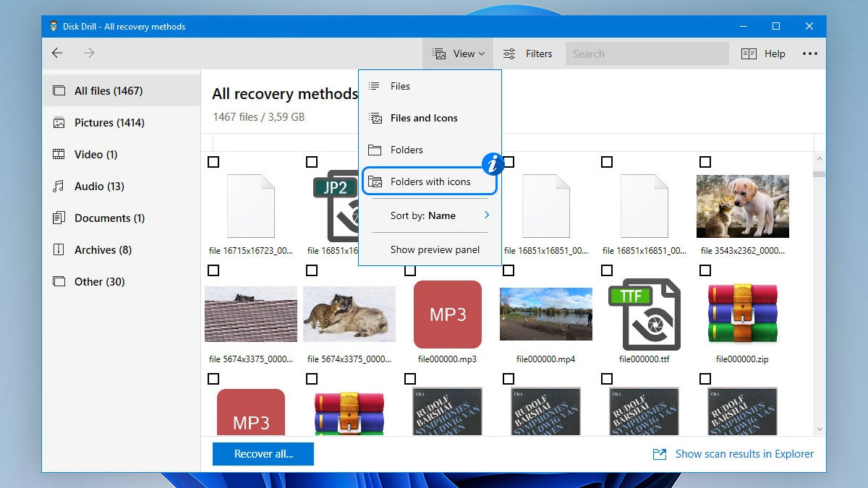Open the Help section
This screenshot has width=868, height=488.
[763, 53]
